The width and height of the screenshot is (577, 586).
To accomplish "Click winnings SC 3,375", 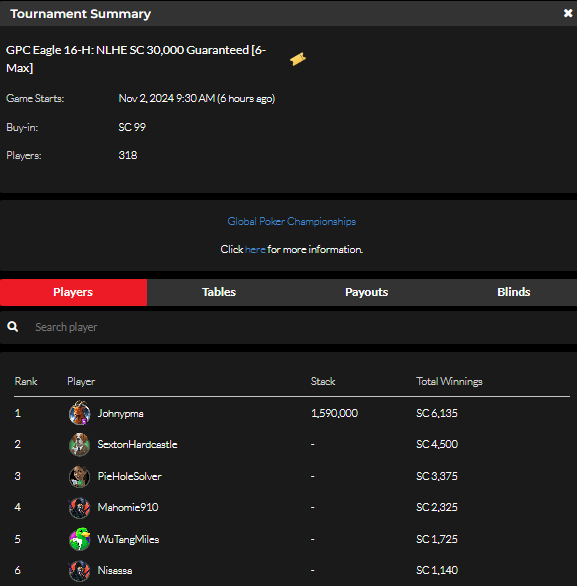I will pos(437,476).
